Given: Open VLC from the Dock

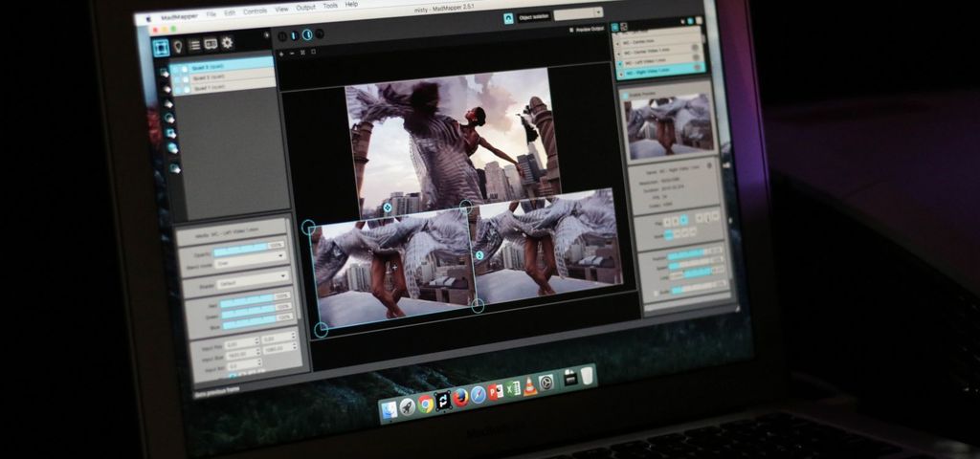Looking at the screenshot, I should tap(529, 386).
